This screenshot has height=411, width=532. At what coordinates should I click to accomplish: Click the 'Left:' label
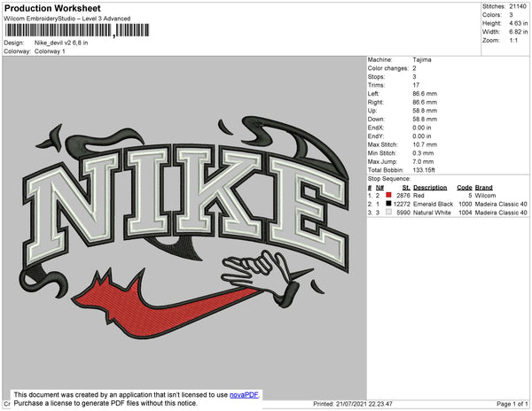coord(373,94)
